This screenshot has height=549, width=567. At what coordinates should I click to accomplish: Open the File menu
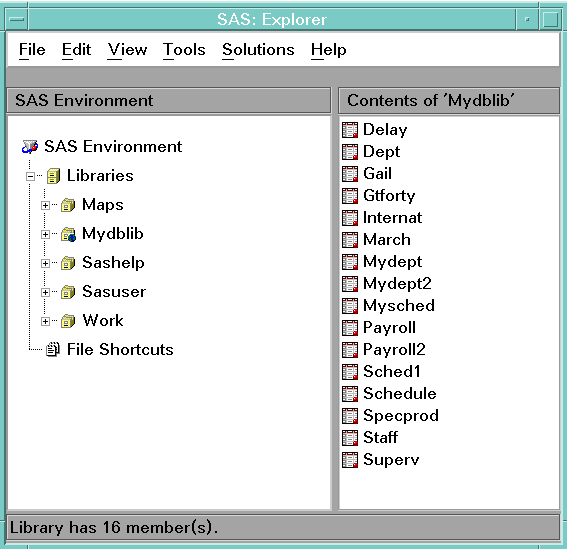[32, 50]
